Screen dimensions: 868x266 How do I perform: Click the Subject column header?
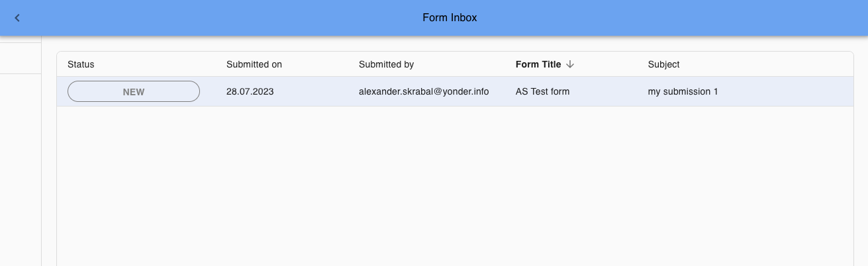[663, 64]
